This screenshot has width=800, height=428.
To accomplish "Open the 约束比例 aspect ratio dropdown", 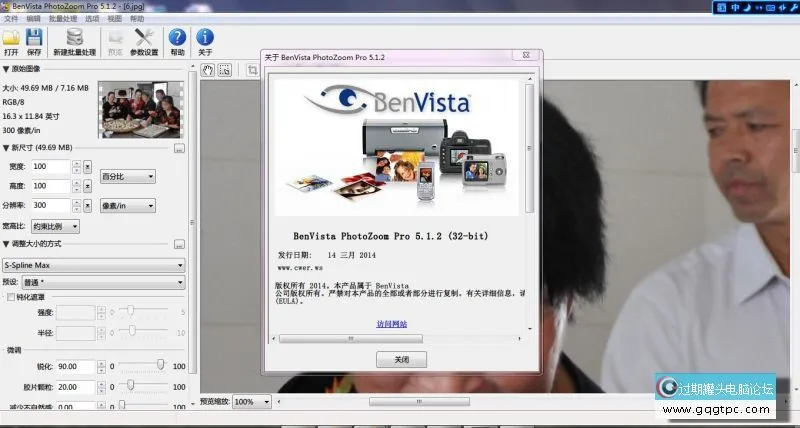I will [56, 226].
